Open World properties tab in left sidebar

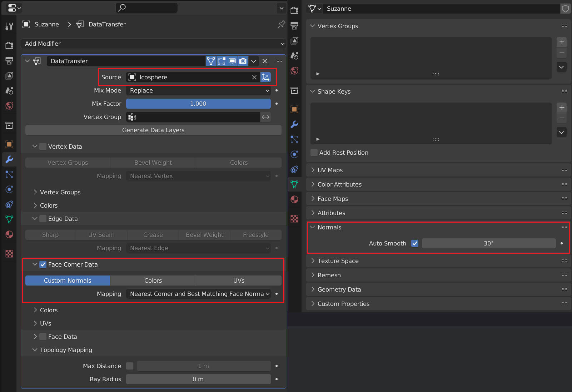[x=9, y=106]
